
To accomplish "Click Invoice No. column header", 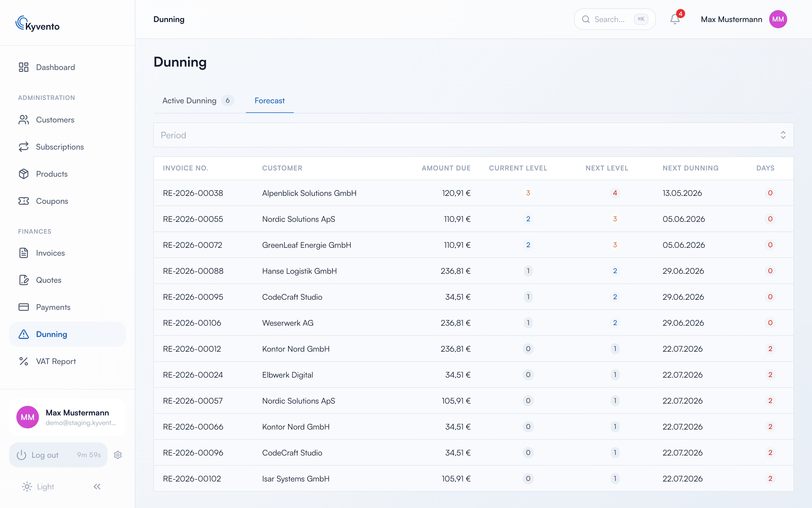I will (x=186, y=168).
